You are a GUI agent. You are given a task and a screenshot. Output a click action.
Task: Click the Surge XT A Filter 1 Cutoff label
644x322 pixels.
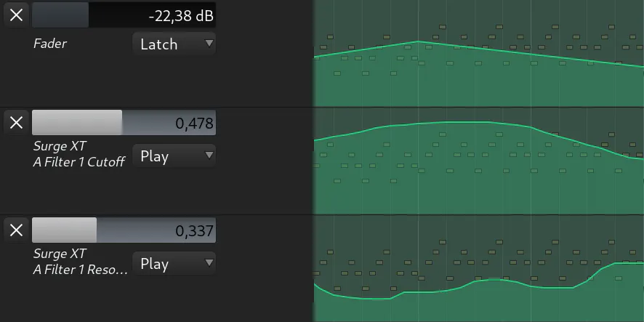pos(79,154)
